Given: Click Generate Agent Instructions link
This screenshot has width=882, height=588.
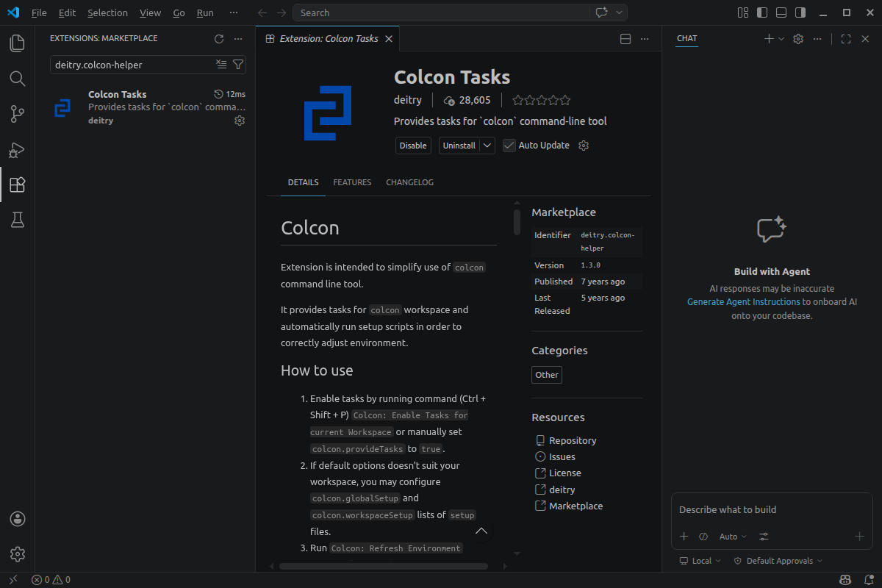Looking at the screenshot, I should click(x=743, y=302).
